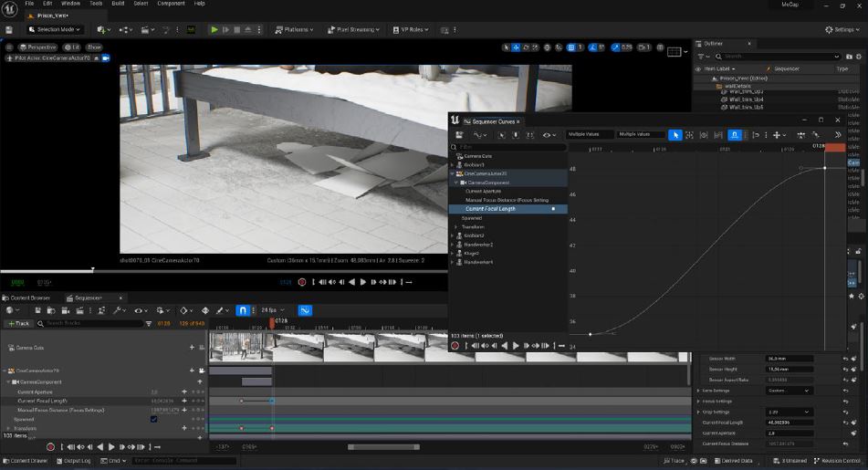Viewport: 868px width, 470px height.
Task: Open the Selection Mode dropdown
Action: pyautogui.click(x=55, y=30)
